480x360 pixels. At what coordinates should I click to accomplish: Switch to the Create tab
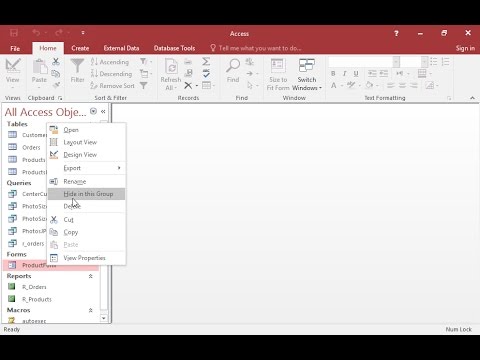(80, 48)
